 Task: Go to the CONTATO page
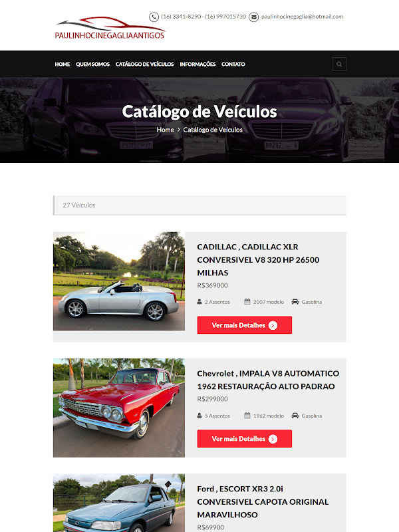233,64
